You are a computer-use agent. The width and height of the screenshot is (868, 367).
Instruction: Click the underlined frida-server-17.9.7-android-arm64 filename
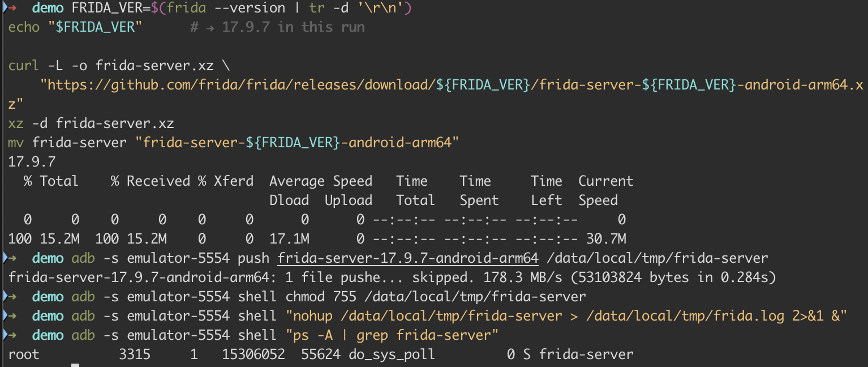408,258
